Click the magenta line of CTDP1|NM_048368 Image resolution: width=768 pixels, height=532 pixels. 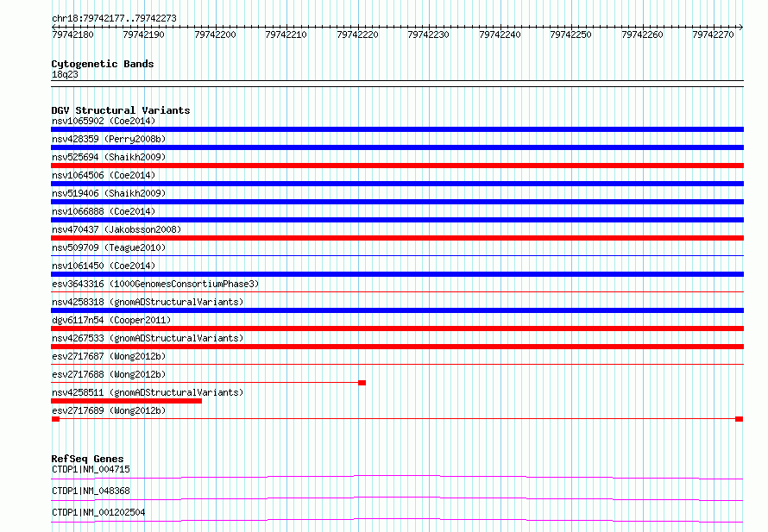coord(397,498)
